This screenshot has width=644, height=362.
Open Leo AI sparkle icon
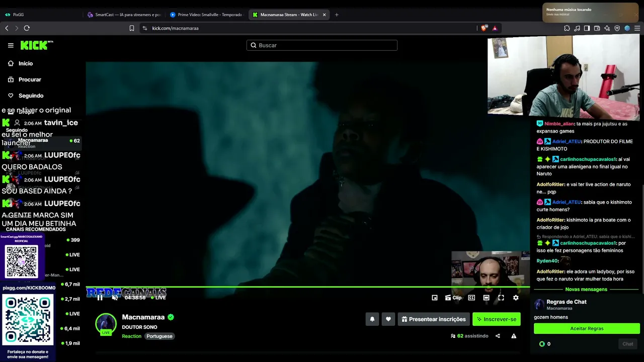(607, 28)
